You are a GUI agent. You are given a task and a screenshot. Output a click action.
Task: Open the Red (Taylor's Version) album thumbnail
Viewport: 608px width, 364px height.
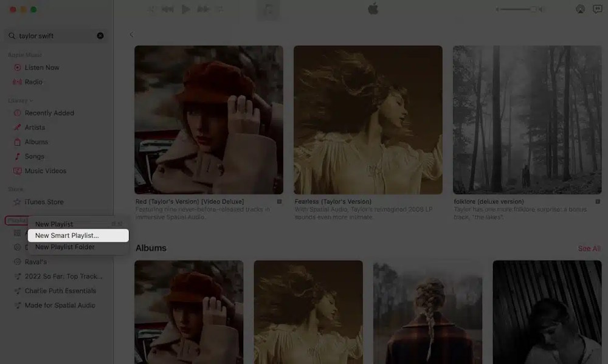209,118
